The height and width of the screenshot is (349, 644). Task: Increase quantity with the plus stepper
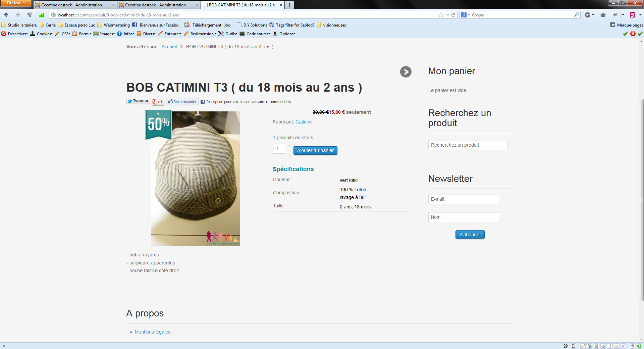pyautogui.click(x=290, y=146)
